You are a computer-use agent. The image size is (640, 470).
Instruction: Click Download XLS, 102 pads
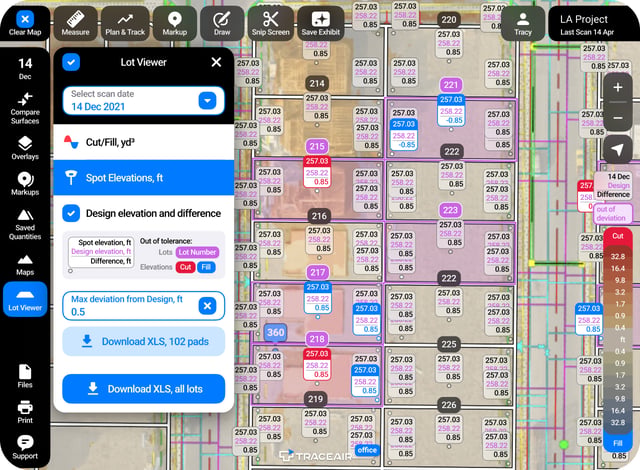(x=143, y=341)
